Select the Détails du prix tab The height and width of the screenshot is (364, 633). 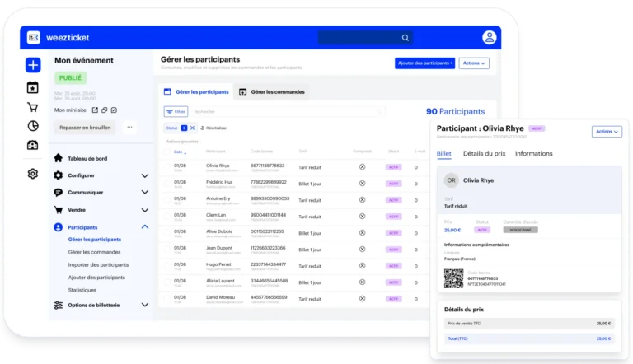tap(484, 153)
